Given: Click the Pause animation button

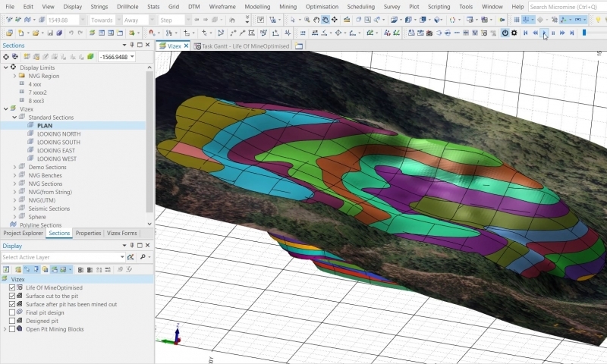Looking at the screenshot, I should pos(553,33).
